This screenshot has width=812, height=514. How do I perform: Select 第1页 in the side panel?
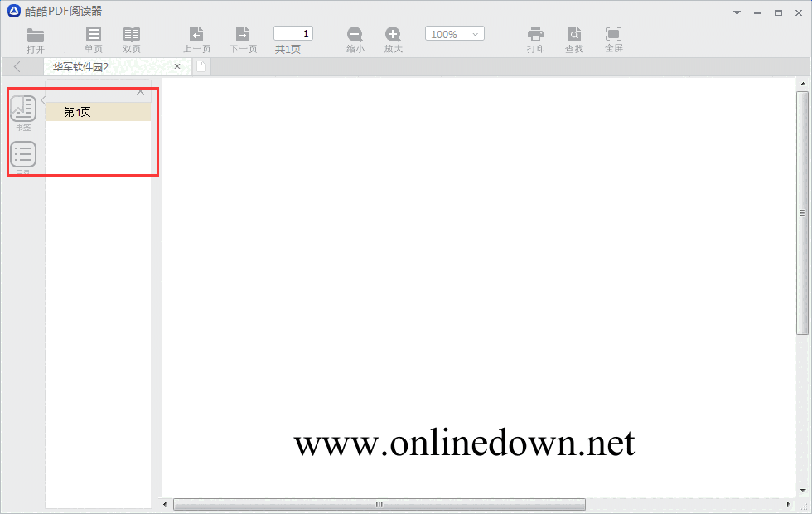[99, 112]
